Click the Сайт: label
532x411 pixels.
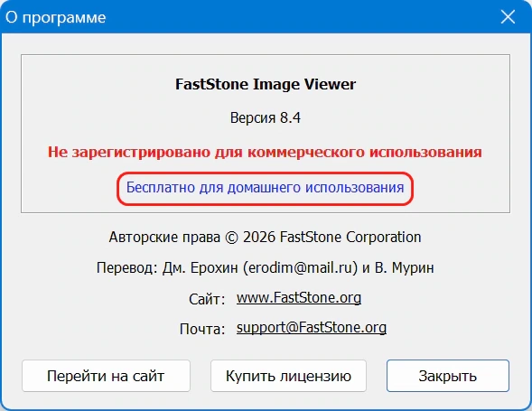pyautogui.click(x=207, y=299)
